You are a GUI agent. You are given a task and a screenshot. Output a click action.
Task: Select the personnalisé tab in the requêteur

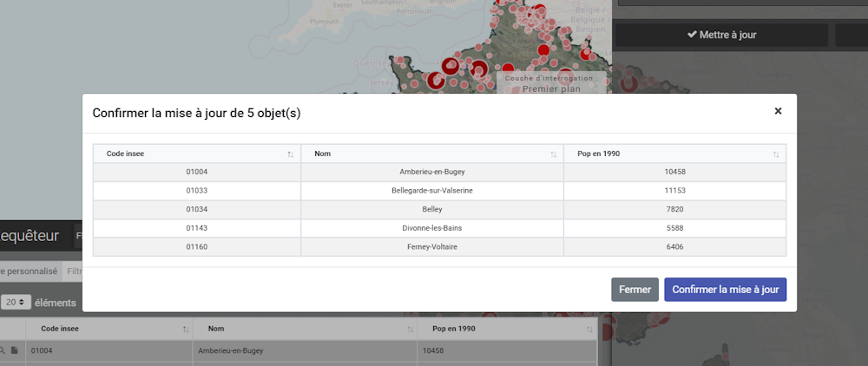click(30, 271)
